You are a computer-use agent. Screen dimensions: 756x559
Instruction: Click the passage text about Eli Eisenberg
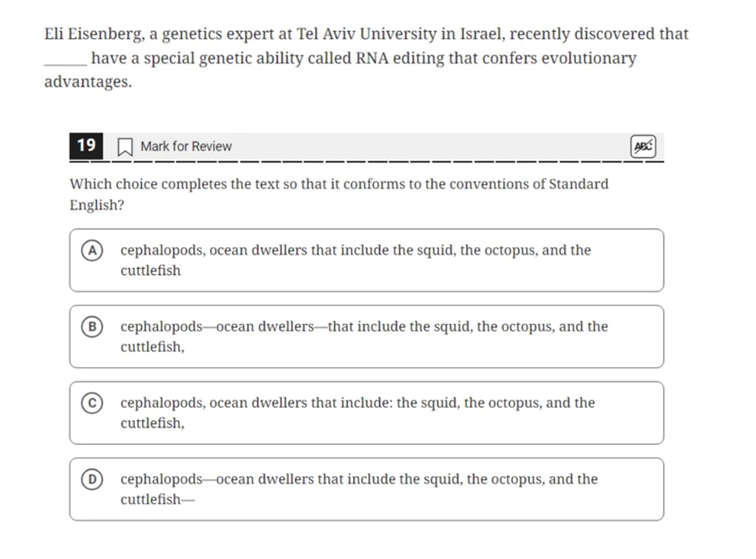[x=366, y=58]
